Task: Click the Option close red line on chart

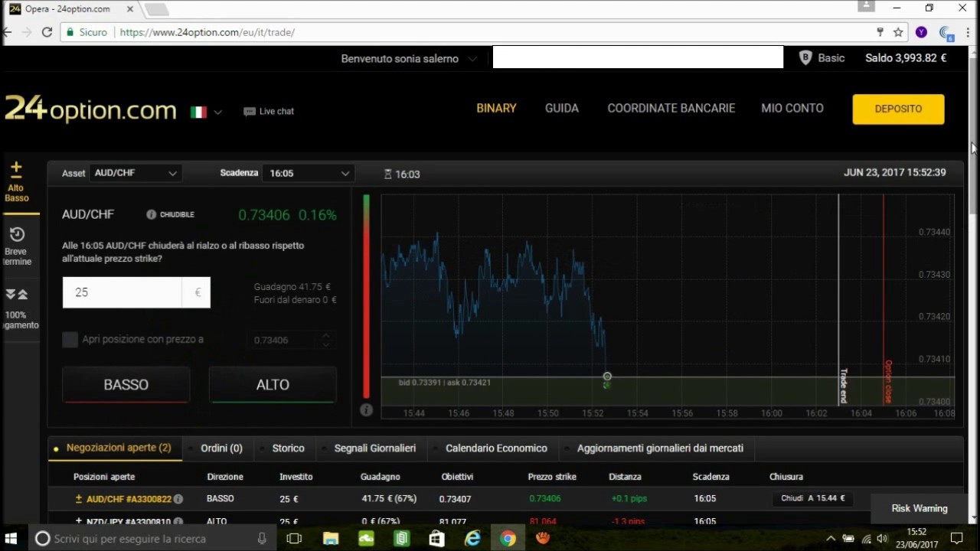Action: (884, 298)
